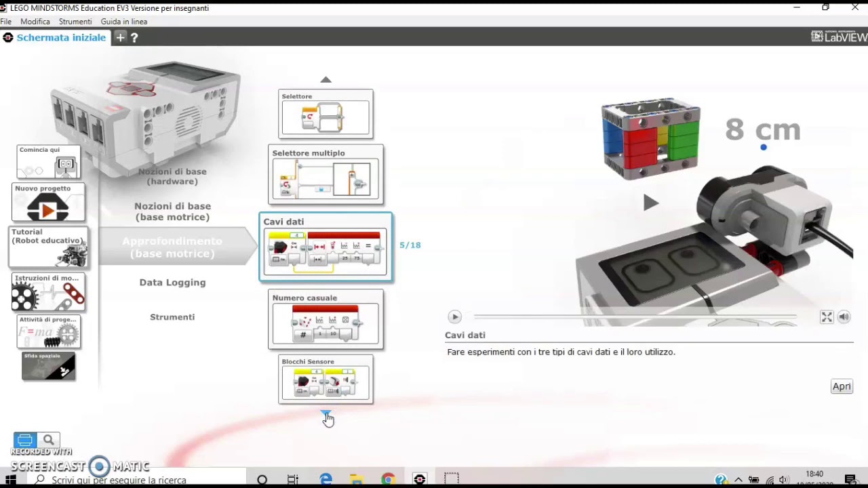Add a new project with plus icon
This screenshot has height=488, width=868.
[x=120, y=37]
